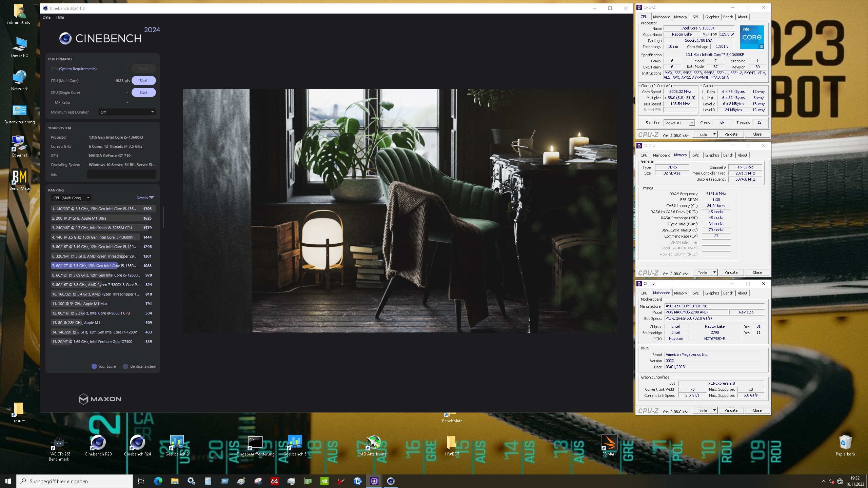Open About tab in middle CPU-Z window
This screenshot has height=488, width=868.
click(x=742, y=155)
